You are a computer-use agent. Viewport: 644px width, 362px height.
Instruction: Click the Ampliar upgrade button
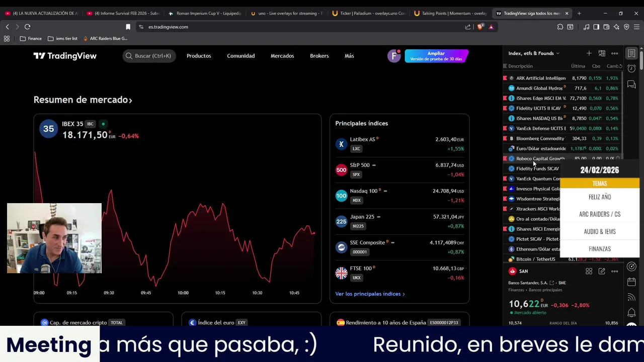click(436, 56)
